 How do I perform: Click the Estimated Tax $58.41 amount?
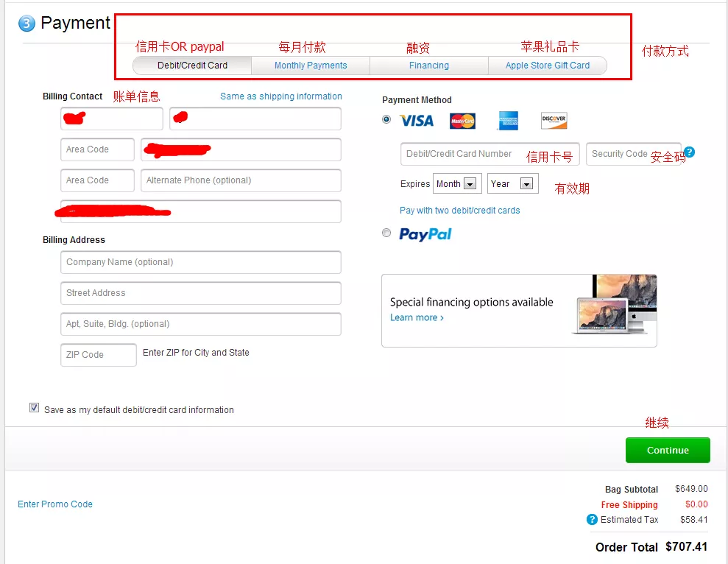pyautogui.click(x=693, y=519)
